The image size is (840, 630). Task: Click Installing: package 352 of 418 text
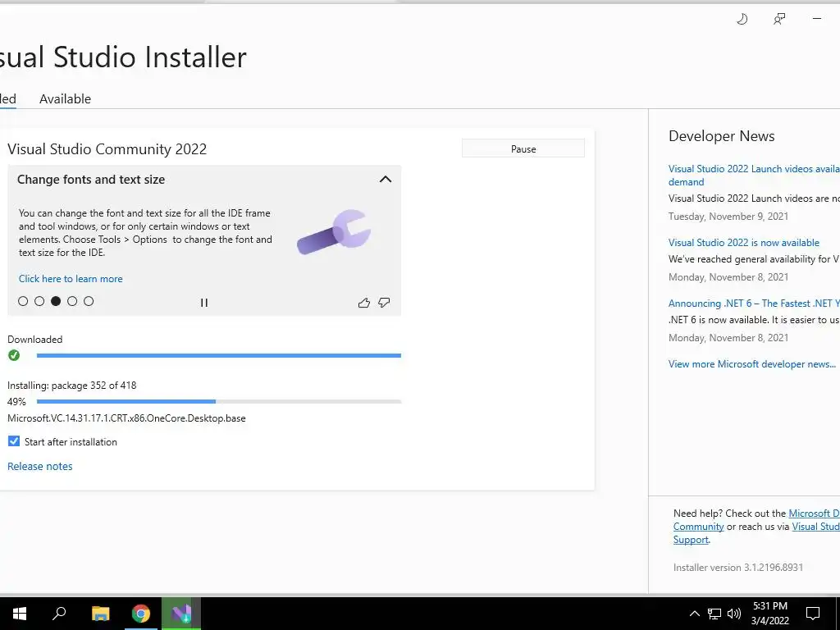[72, 386]
